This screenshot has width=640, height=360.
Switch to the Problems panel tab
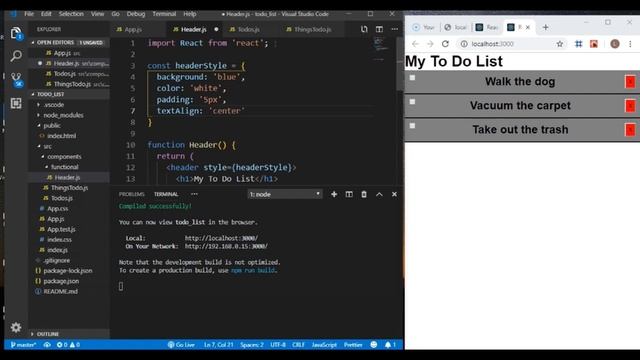pyautogui.click(x=131, y=194)
